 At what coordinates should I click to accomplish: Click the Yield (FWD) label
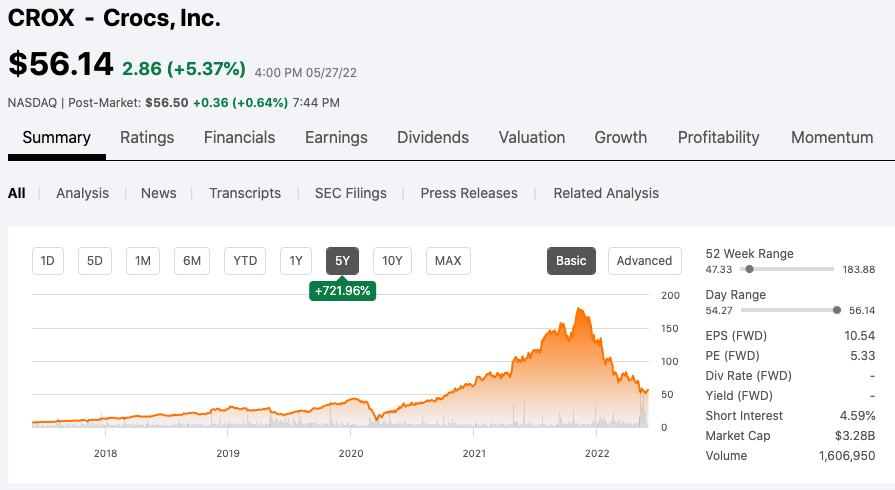click(x=739, y=396)
